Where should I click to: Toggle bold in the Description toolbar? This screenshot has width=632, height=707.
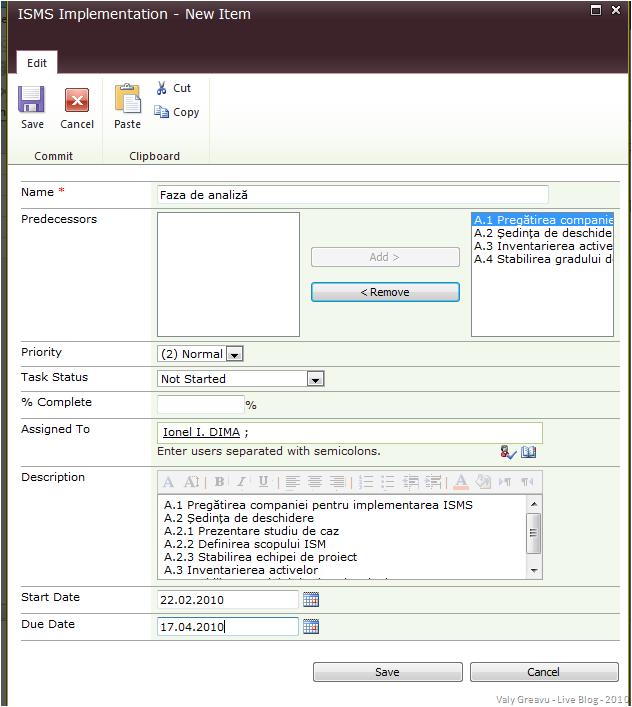point(219,482)
